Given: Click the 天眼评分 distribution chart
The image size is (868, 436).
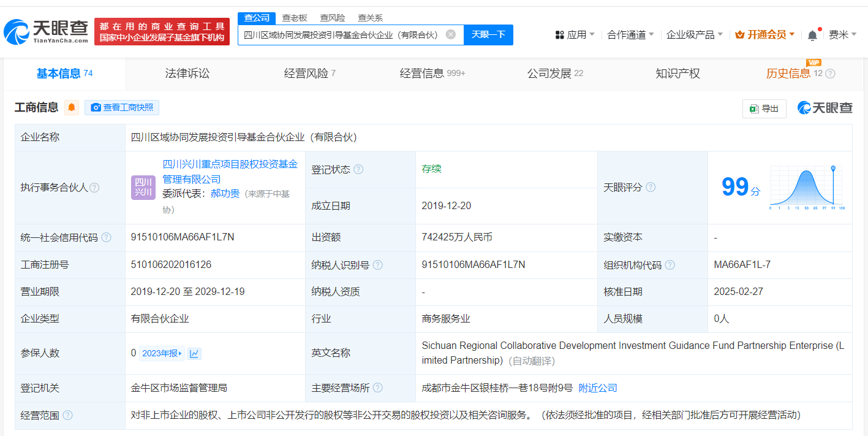Looking at the screenshot, I should coord(807,188).
